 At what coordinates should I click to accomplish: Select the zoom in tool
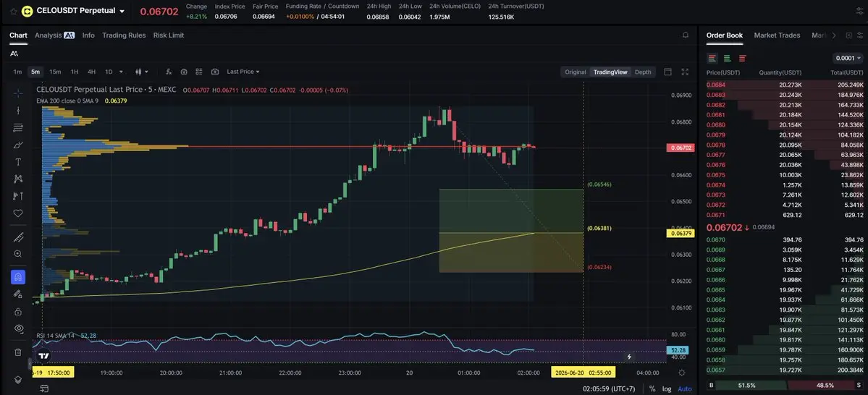click(17, 254)
